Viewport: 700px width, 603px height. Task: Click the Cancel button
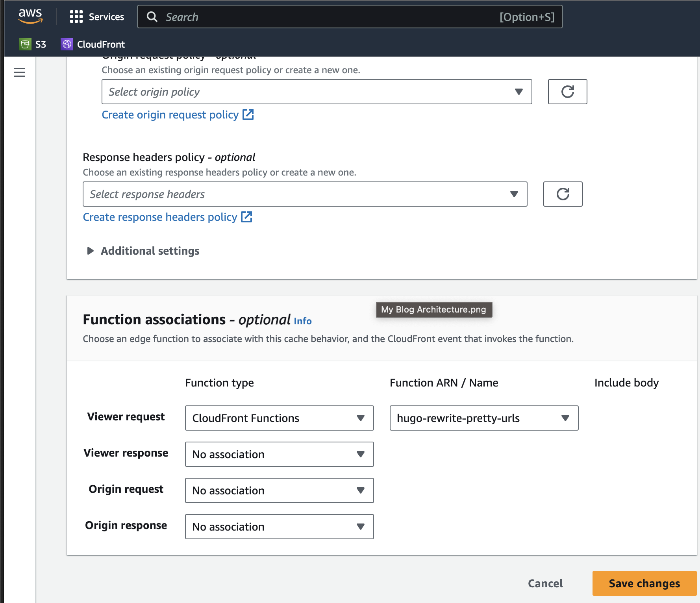[545, 583]
